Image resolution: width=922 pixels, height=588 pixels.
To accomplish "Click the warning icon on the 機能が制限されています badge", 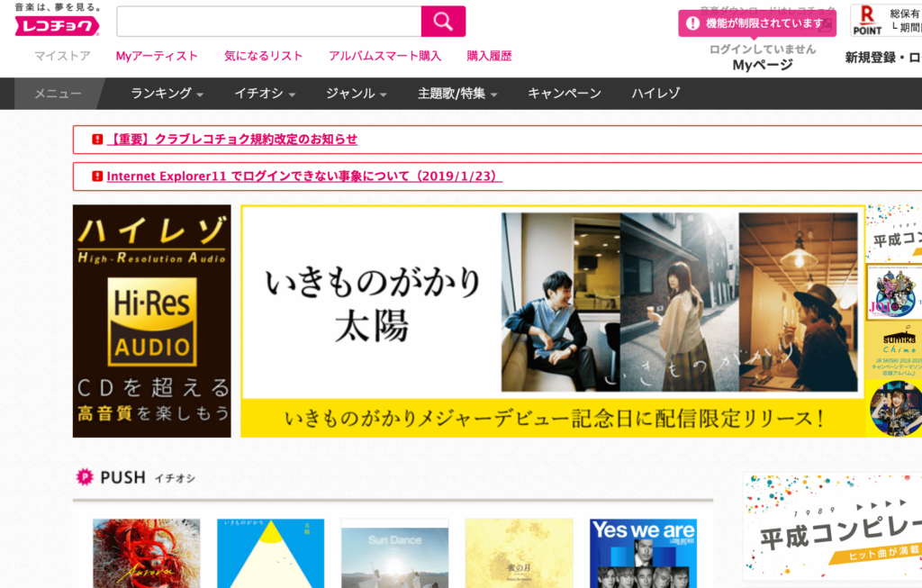I will [x=692, y=23].
